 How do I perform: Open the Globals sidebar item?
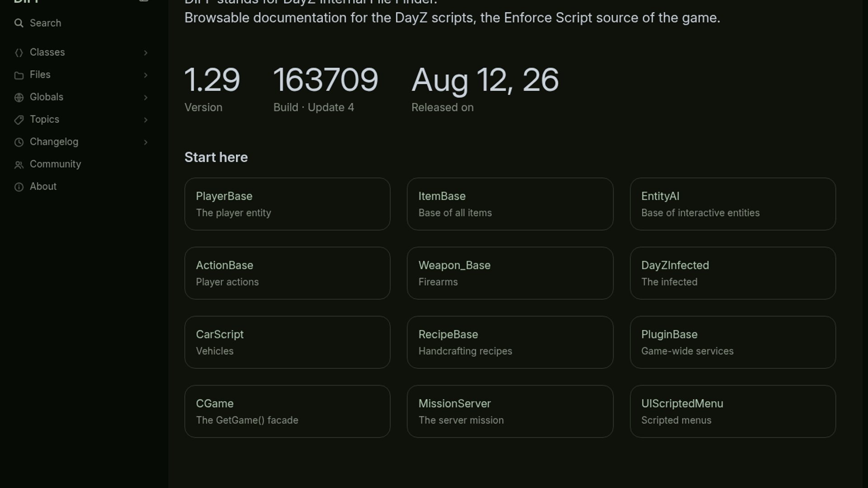[81, 97]
